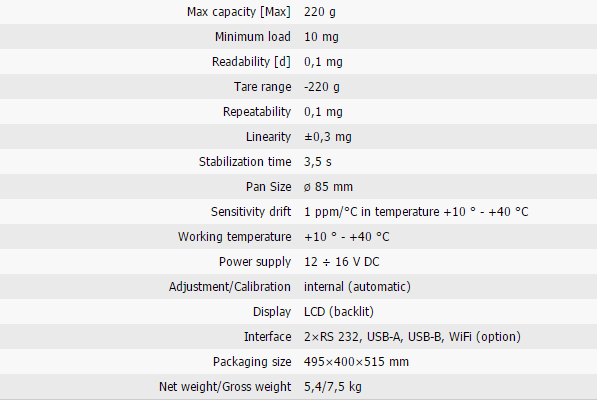This screenshot has height=402, width=598.
Task: Click the Stabilization time label
Action: pyautogui.click(x=245, y=162)
